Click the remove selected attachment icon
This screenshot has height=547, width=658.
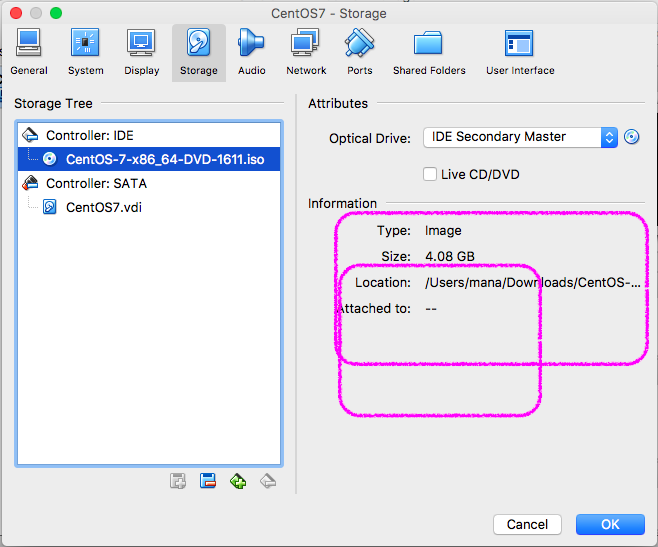coord(208,481)
